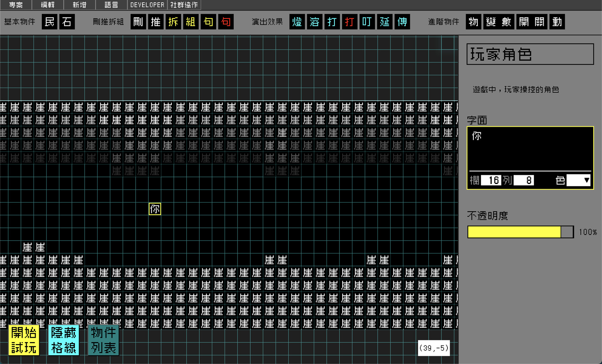Select the 動 animation object icon

557,22
